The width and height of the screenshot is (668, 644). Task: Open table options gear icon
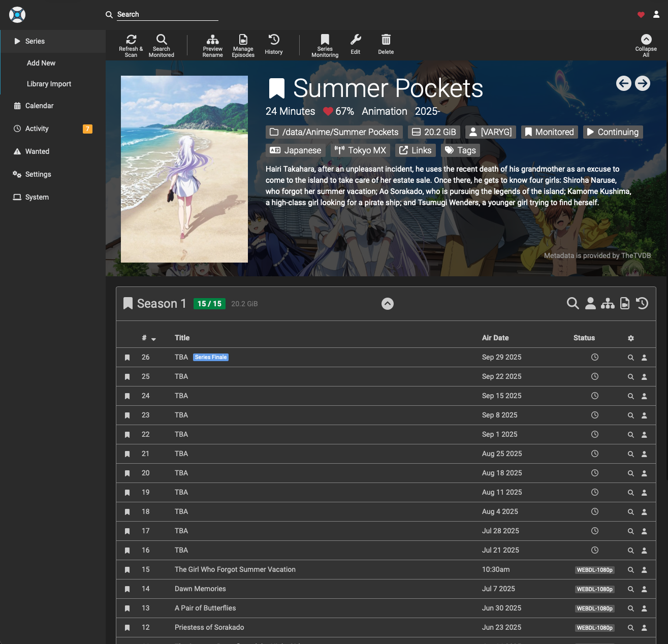click(x=631, y=338)
